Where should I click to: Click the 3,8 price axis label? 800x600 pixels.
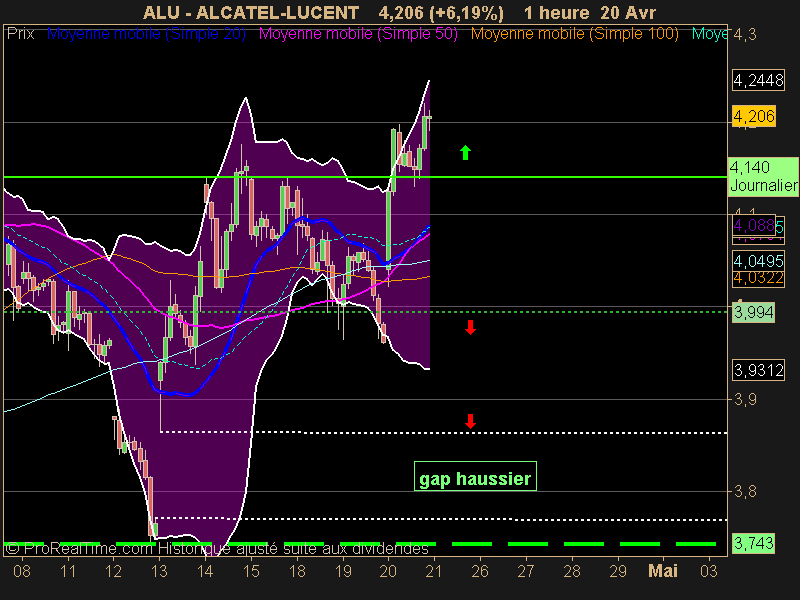coord(745,491)
